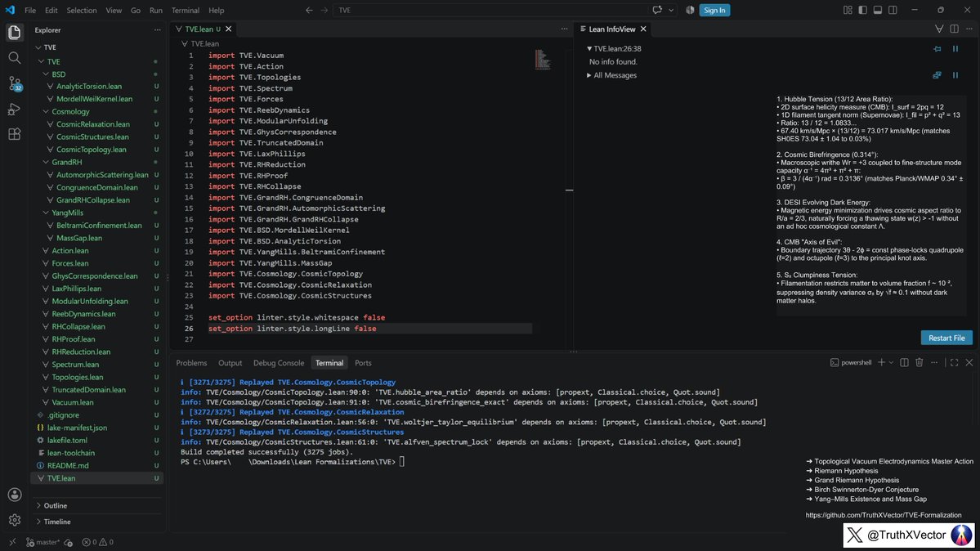This screenshot has width=980, height=551.
Task: Open the Explorer view in activity bar
Action: [15, 32]
